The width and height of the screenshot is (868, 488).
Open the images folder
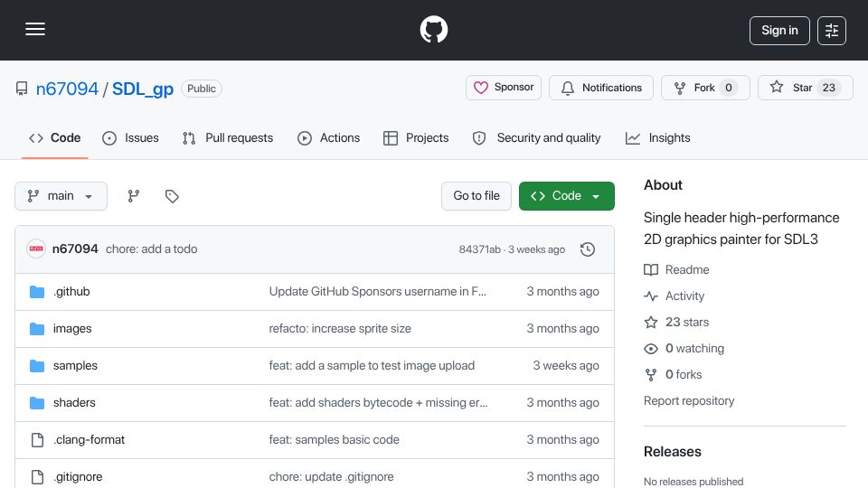pos(72,329)
